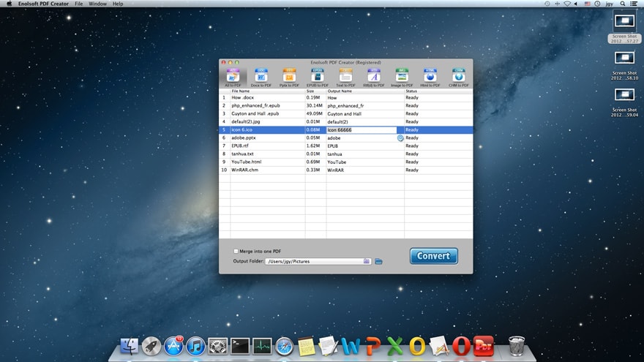
Task: Select the Text to PDF converter
Action: (345, 78)
